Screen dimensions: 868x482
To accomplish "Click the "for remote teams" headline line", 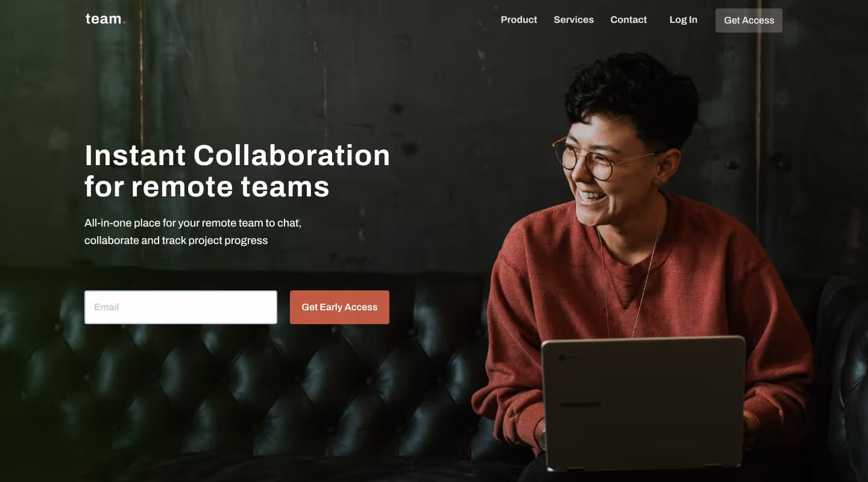I will coord(207,187).
